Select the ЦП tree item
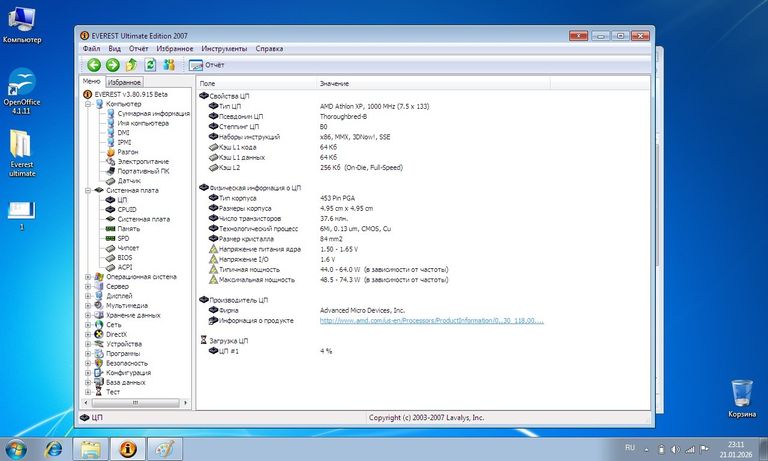The height and width of the screenshot is (461, 768). [122, 200]
